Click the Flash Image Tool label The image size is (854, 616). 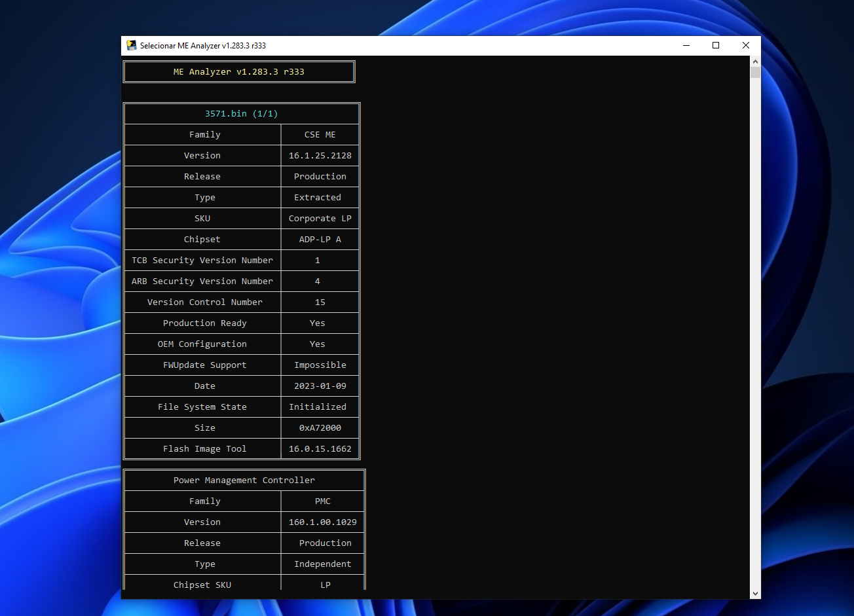205,448
